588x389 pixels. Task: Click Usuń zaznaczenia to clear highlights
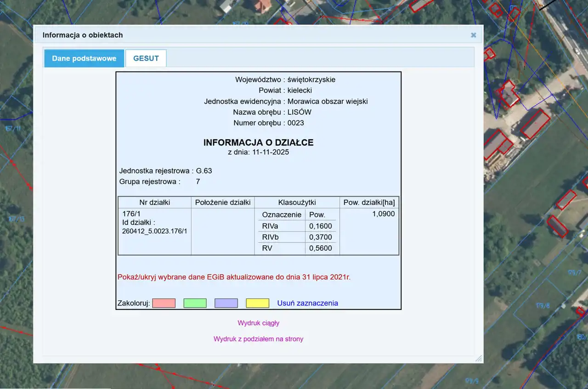coord(307,303)
